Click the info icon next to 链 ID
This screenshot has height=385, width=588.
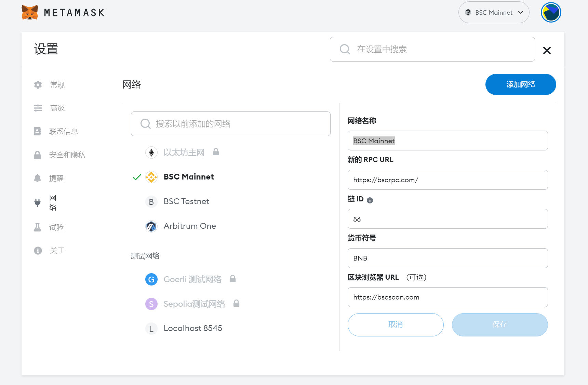pyautogui.click(x=370, y=200)
